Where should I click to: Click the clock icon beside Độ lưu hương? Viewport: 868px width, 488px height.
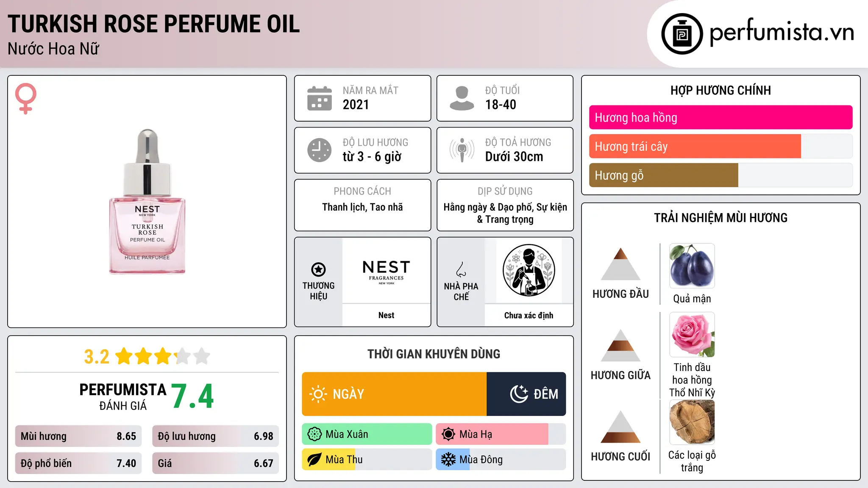pyautogui.click(x=320, y=150)
